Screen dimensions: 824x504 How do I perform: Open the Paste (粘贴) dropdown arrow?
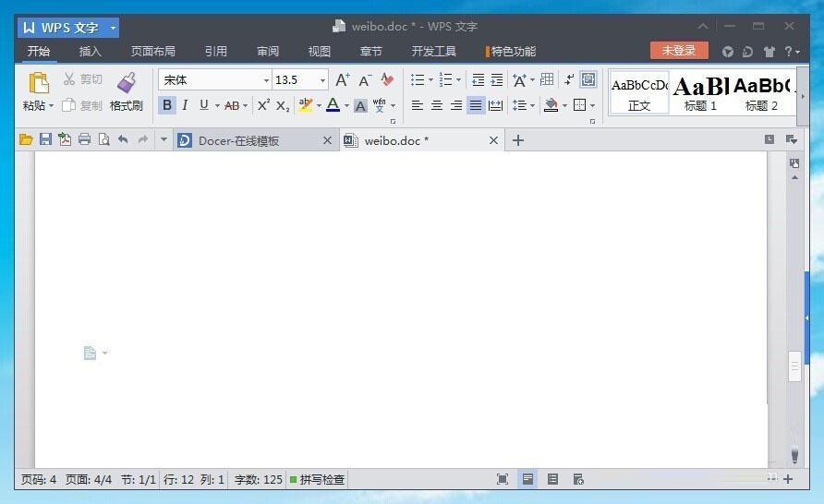52,106
